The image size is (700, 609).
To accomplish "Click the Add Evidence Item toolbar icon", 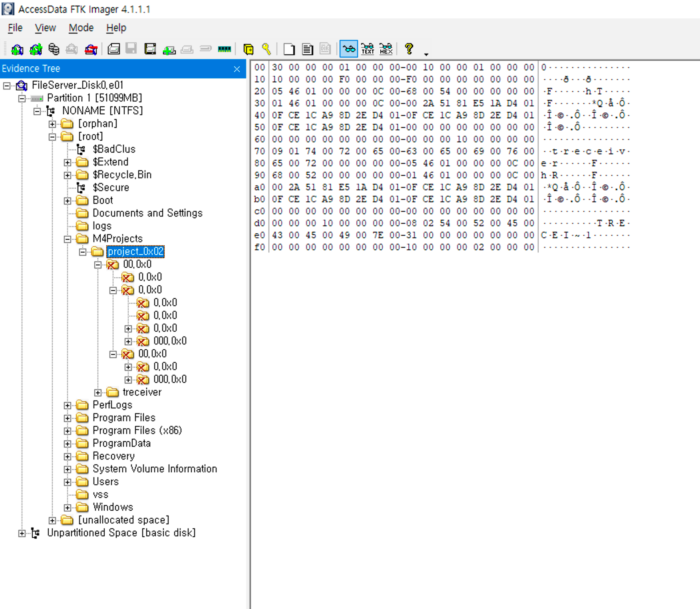I will click(x=17, y=49).
